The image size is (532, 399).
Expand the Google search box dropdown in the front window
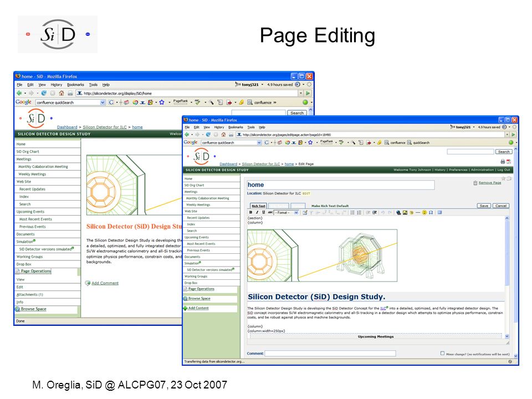pyautogui.click(x=259, y=143)
